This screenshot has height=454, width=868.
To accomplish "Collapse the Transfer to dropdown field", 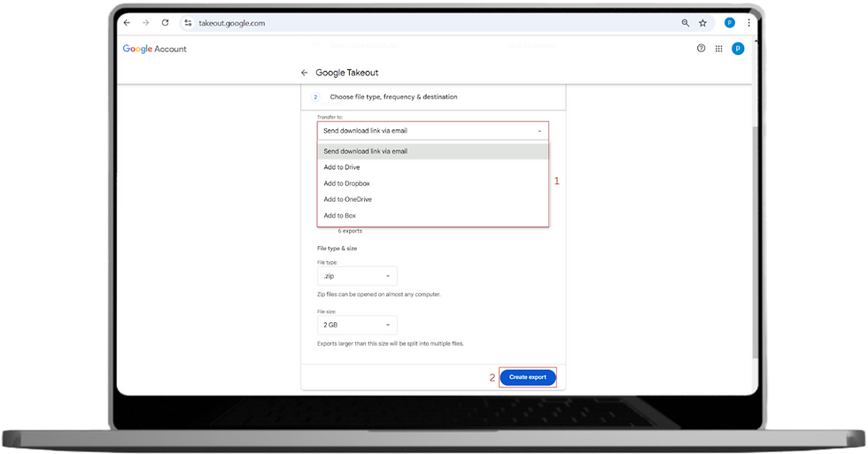I will [x=433, y=130].
